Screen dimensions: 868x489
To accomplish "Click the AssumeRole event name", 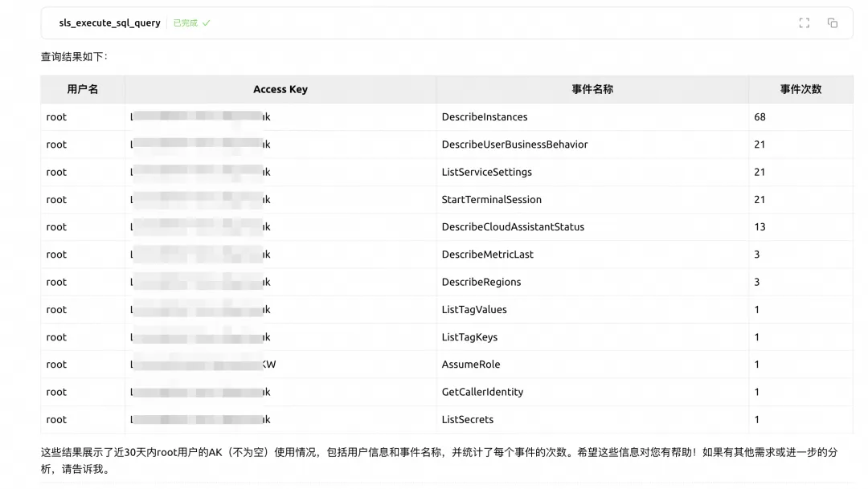I will [471, 365].
